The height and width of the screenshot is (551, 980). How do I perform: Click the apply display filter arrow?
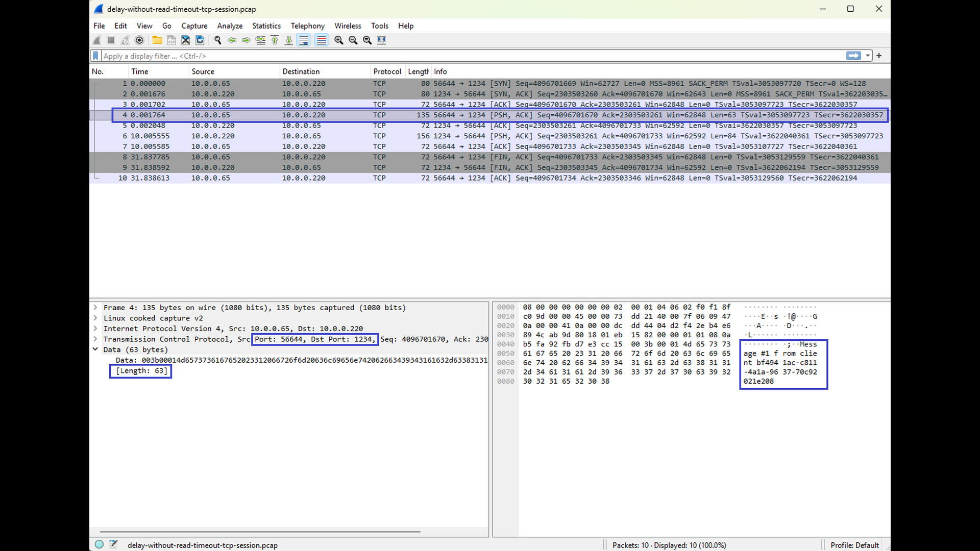tap(853, 56)
